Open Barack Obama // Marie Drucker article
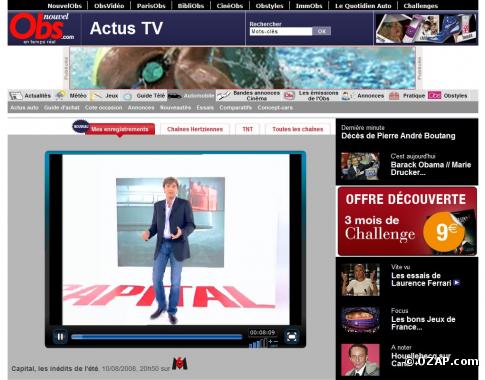Viewport: 485px width, 380px height. (431, 168)
